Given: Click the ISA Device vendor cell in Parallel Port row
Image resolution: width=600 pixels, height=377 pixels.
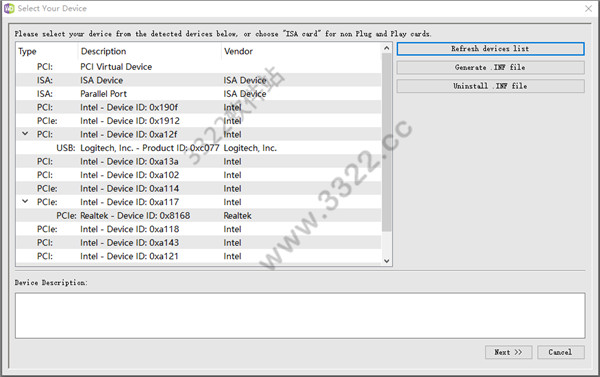Looking at the screenshot, I should (x=245, y=94).
